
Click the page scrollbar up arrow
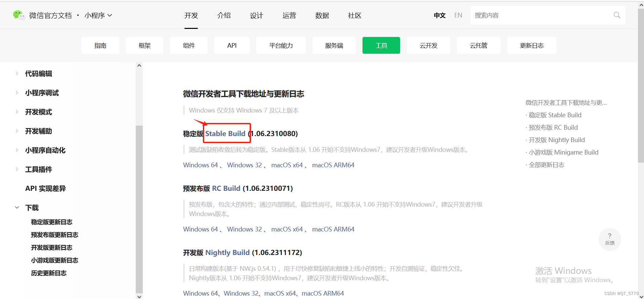(x=641, y=5)
